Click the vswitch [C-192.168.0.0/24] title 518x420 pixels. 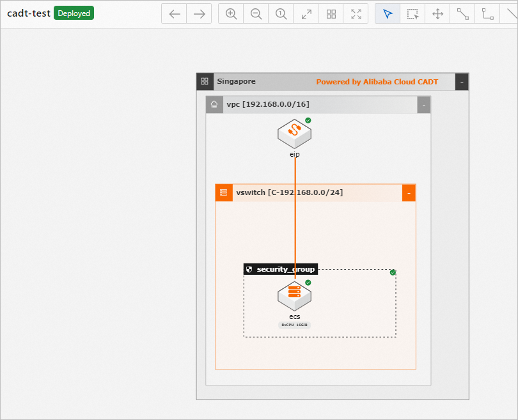click(290, 192)
